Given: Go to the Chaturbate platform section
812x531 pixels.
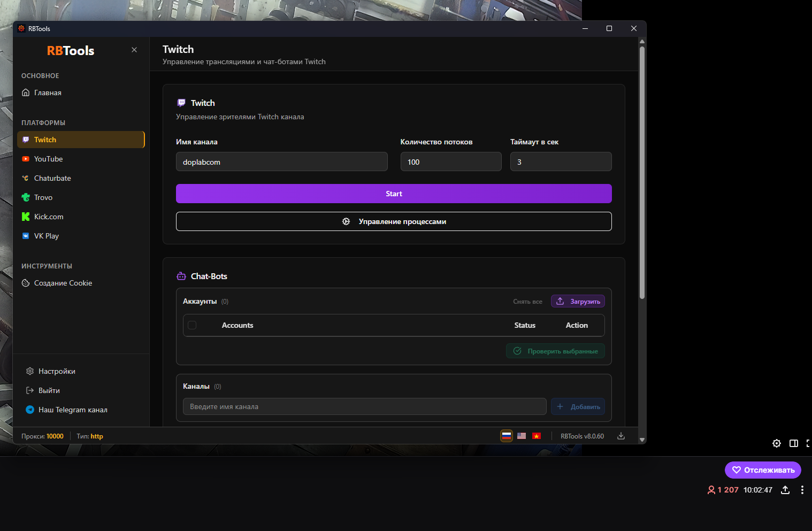Looking at the screenshot, I should tap(52, 178).
